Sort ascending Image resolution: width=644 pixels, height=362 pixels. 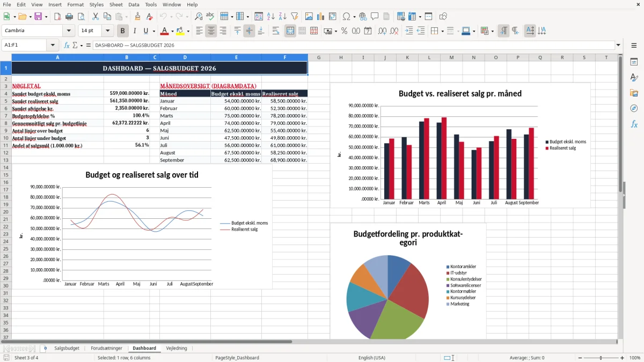(x=270, y=17)
